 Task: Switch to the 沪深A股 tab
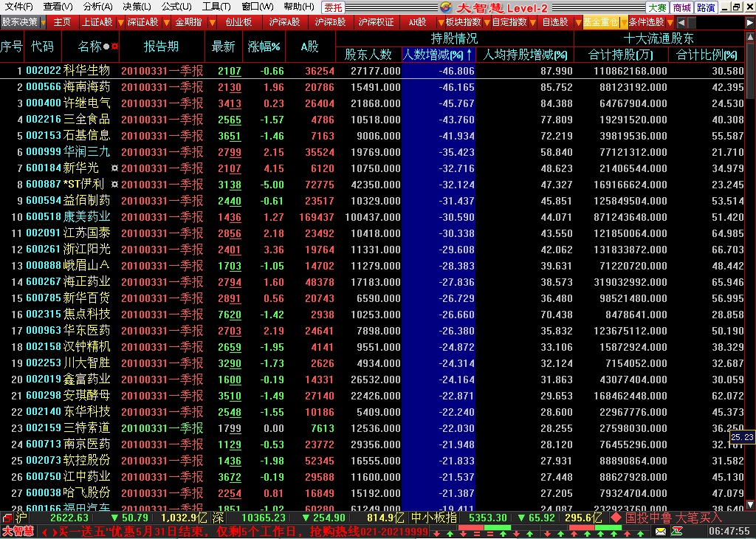tap(284, 22)
